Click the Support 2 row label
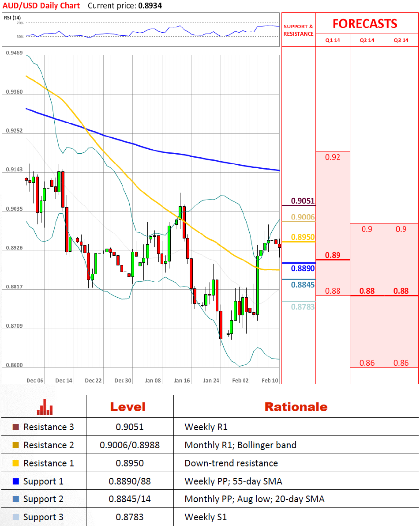 click(43, 499)
